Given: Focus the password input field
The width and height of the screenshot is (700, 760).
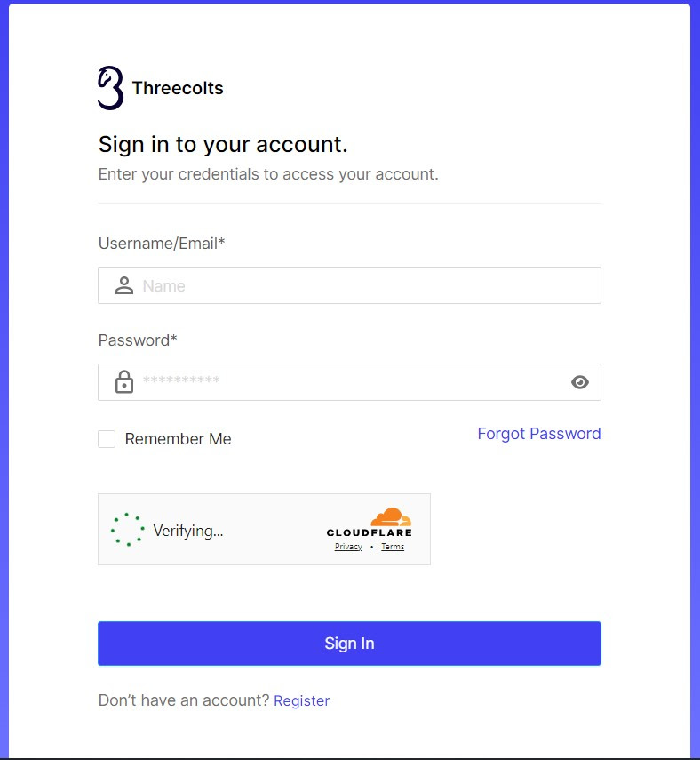Looking at the screenshot, I should [349, 382].
